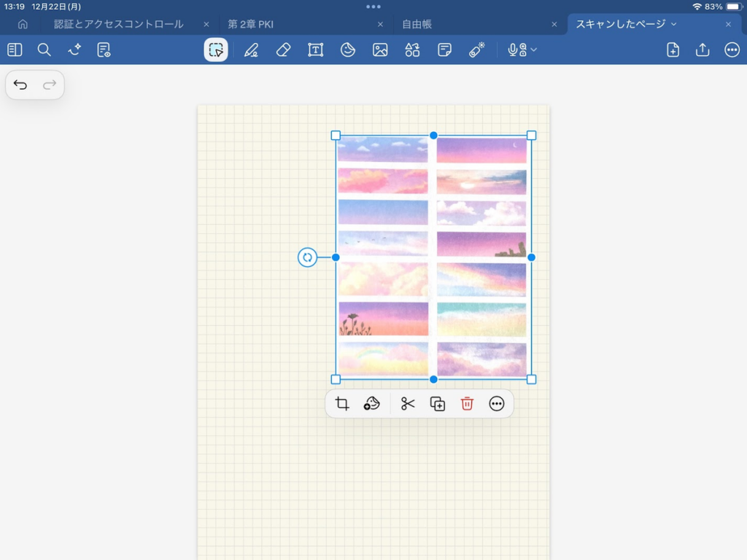Expand the microphone recording options dropdown

[534, 50]
